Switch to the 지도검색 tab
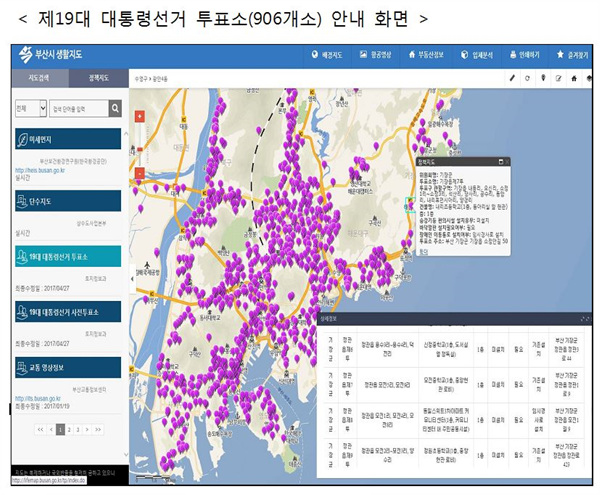This screenshot has height=495, width=600. pos(40,78)
